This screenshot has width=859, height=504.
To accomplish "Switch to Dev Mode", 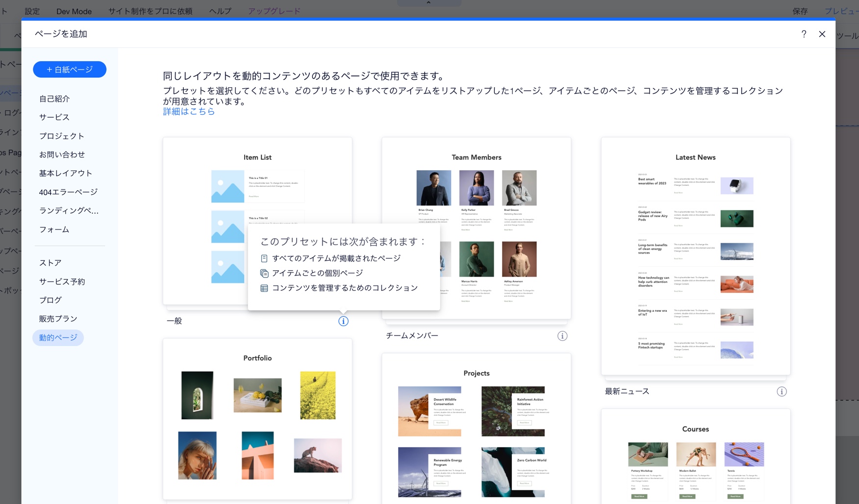I will tap(74, 11).
